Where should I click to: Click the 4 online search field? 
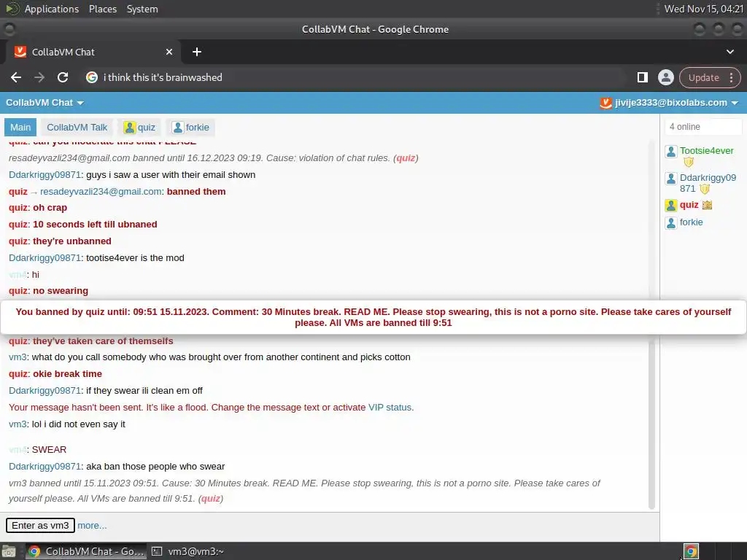click(703, 127)
